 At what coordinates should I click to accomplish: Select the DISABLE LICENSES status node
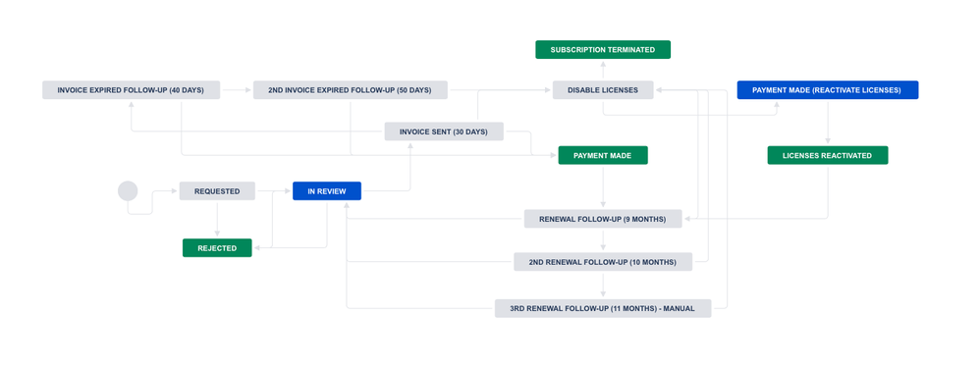(x=603, y=90)
